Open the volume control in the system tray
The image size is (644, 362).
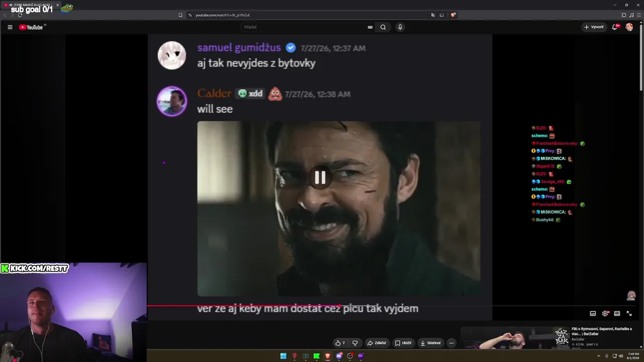(621, 356)
